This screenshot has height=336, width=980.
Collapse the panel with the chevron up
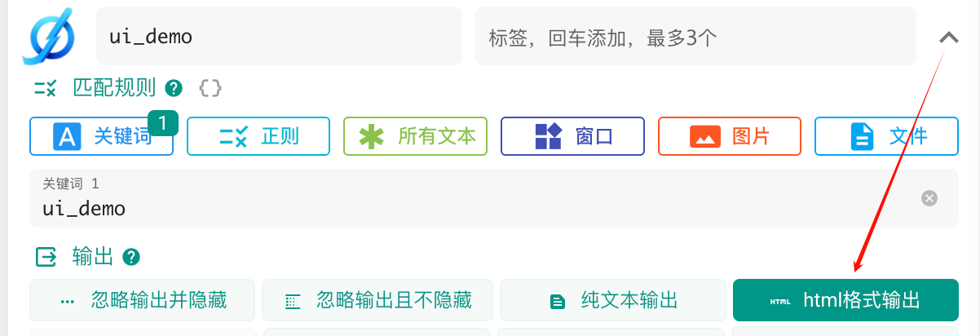(x=948, y=37)
